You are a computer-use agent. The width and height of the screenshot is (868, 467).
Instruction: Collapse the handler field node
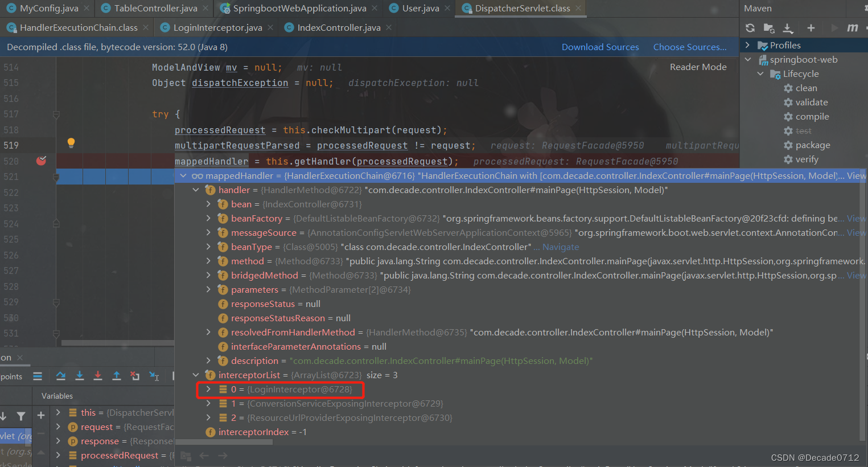tap(196, 190)
